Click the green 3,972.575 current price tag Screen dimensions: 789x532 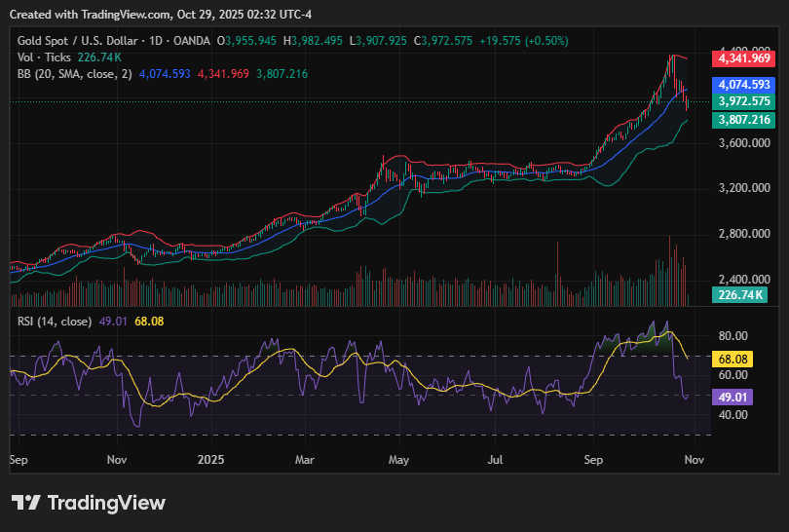point(744,101)
